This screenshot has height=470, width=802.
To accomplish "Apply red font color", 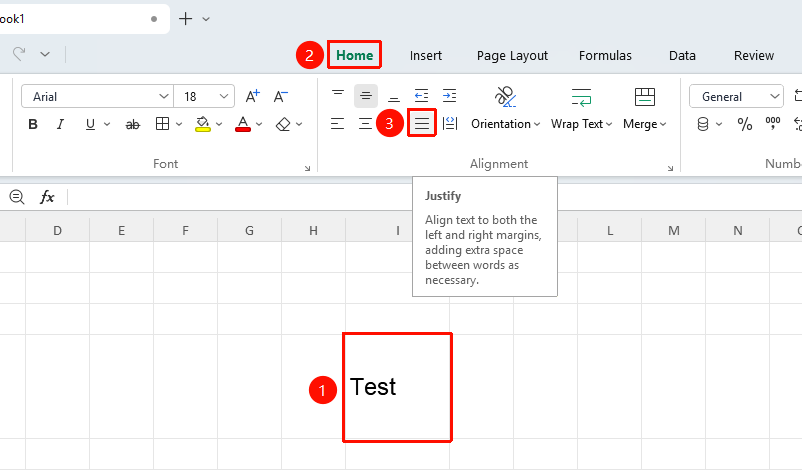I will click(243, 124).
